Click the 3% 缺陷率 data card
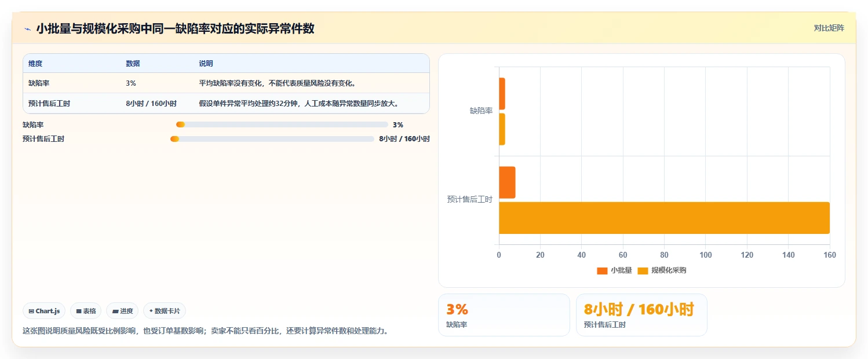 tap(504, 315)
